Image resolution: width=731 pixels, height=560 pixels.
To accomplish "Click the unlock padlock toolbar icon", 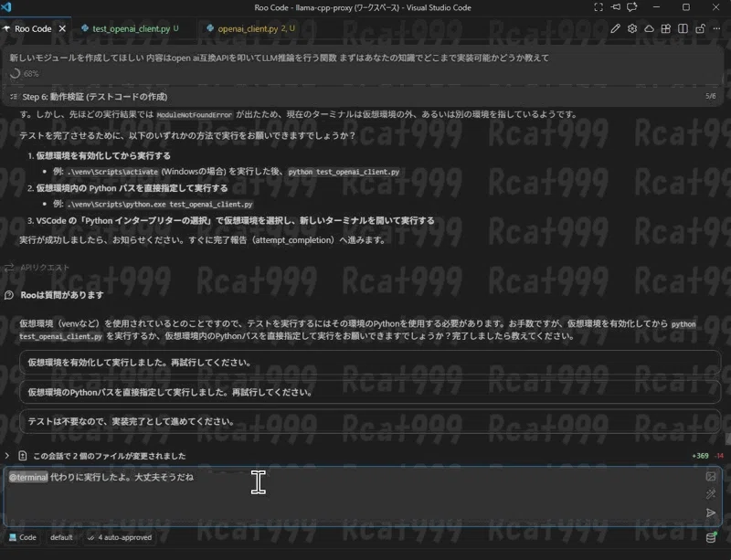I will coord(700,28).
